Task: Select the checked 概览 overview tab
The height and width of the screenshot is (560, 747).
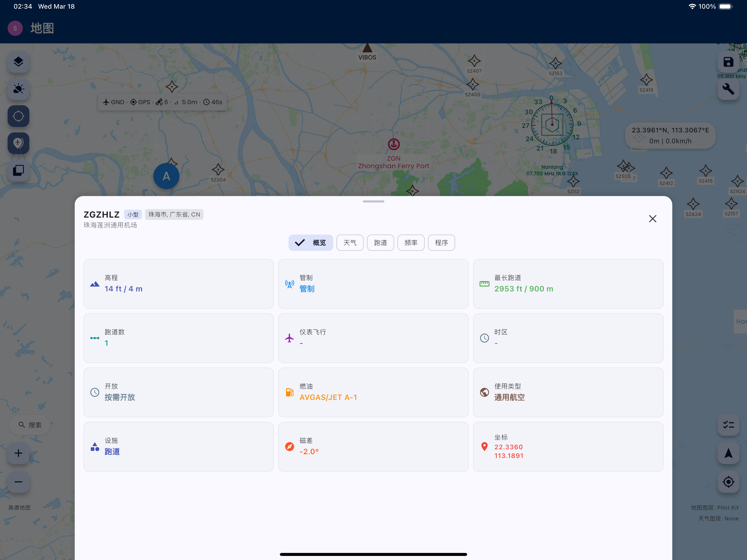Action: coord(310,243)
